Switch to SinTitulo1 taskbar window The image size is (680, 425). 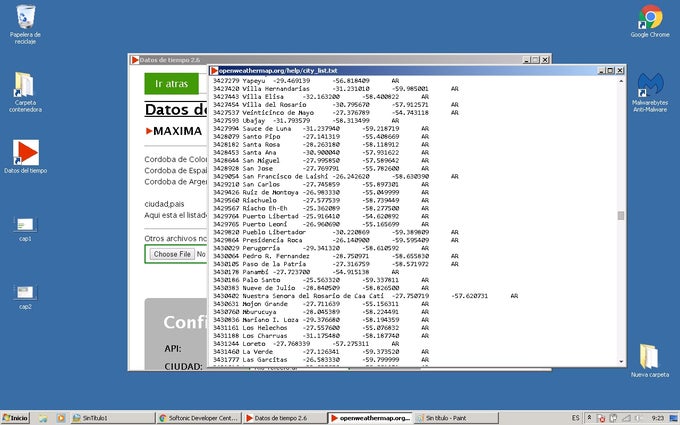coord(112,418)
